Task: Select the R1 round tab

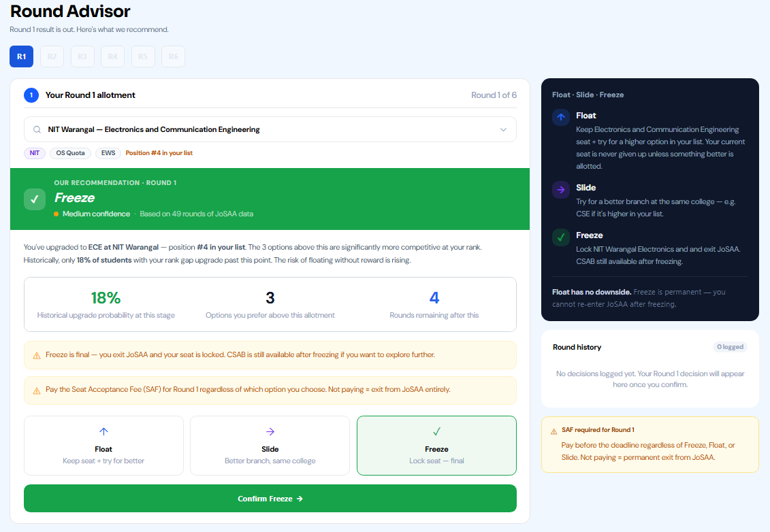Action: tap(22, 56)
